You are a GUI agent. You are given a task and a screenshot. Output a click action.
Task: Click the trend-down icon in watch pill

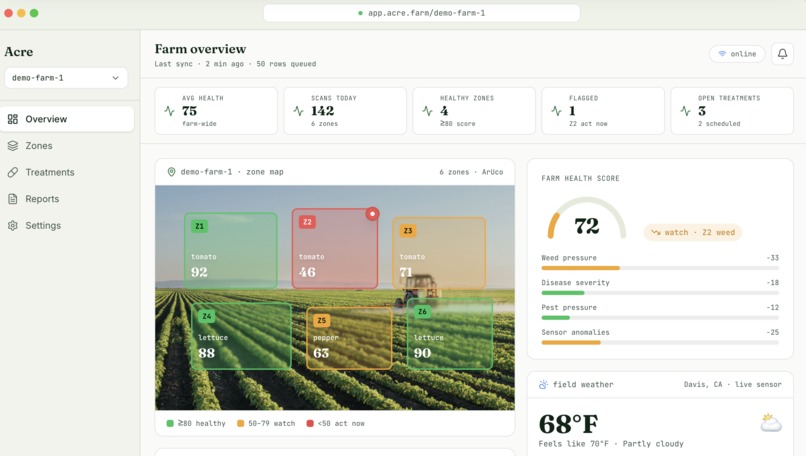point(655,232)
